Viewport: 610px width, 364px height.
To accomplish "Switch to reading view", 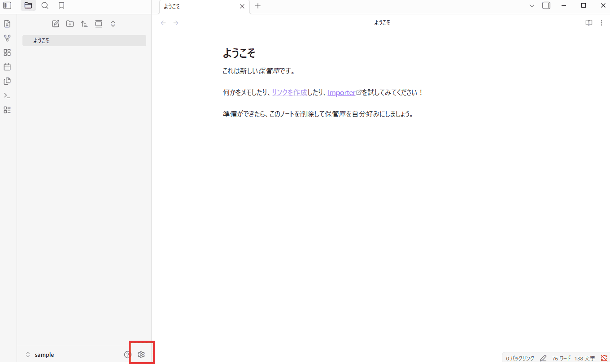I will [x=588, y=22].
